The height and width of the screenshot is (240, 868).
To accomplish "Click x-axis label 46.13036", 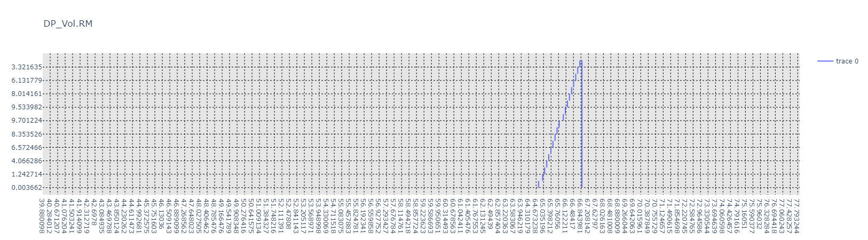I will tap(162, 214).
